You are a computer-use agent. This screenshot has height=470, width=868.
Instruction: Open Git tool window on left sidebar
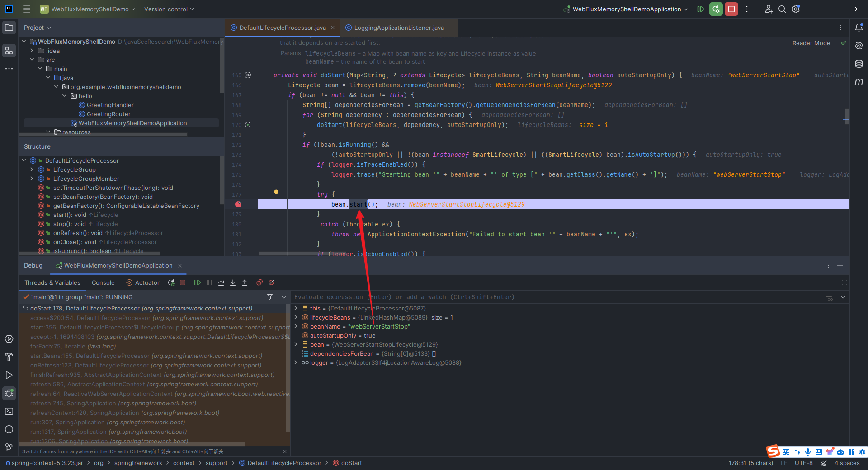[9, 447]
